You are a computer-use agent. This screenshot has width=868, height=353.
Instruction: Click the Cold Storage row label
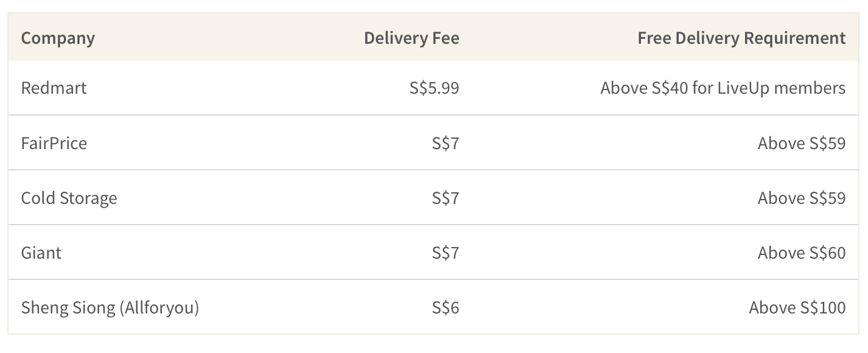click(69, 198)
